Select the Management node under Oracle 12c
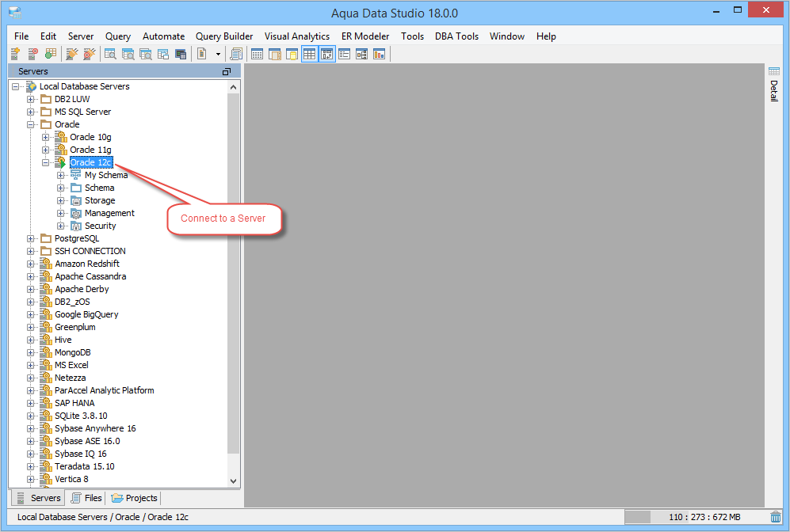The height and width of the screenshot is (532, 790). [x=109, y=213]
